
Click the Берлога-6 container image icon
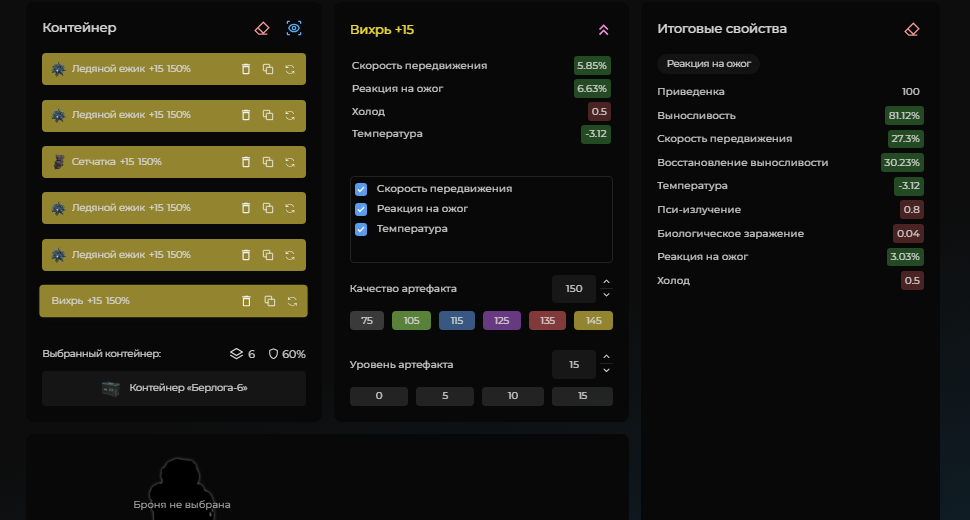point(111,388)
